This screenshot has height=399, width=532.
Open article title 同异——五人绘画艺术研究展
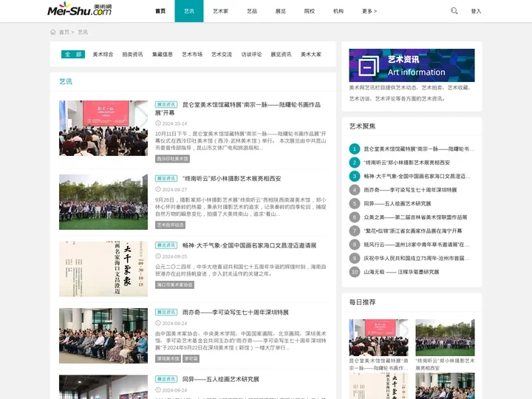pos(221,379)
